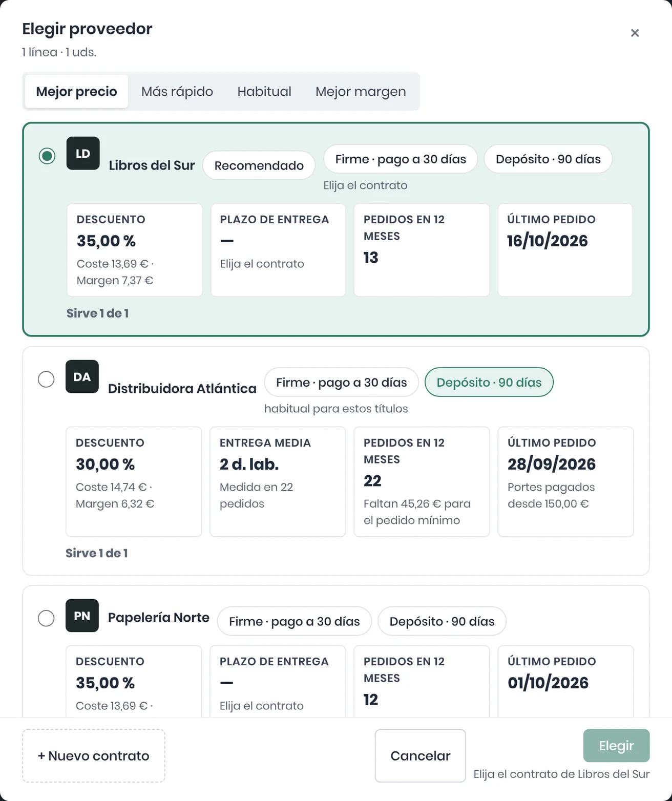Click the 35,00 % discount of Libros del Sur

tap(107, 241)
